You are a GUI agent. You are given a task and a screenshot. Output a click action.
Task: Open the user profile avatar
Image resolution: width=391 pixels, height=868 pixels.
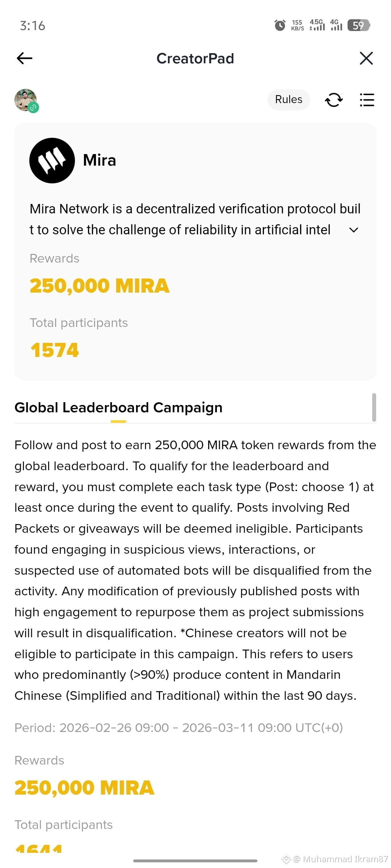coord(26,100)
